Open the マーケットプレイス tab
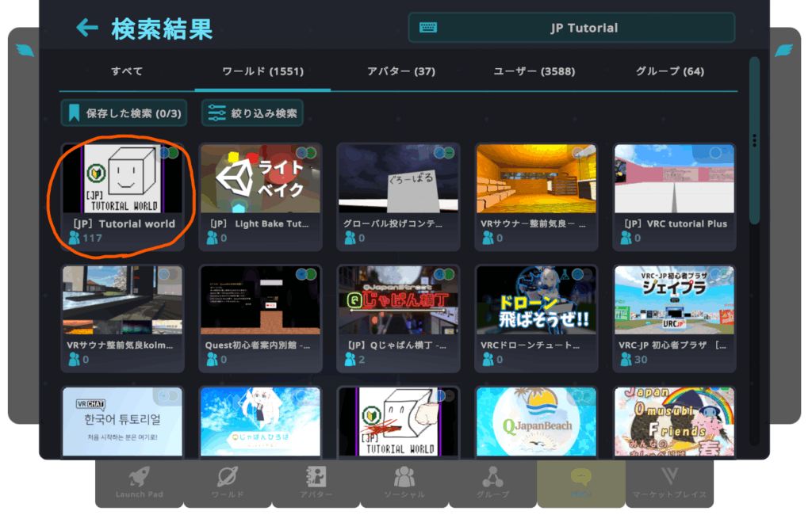Image resolution: width=812 pixels, height=515 pixels. click(669, 483)
